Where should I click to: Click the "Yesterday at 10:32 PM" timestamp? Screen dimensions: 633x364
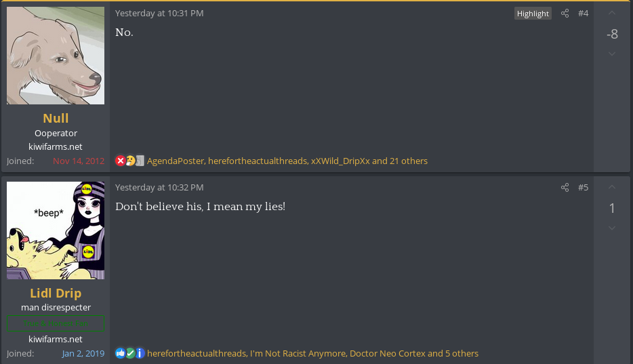[159, 188]
